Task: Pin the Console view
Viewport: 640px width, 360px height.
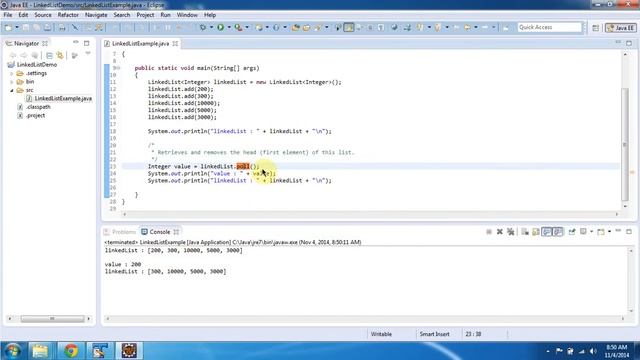Action: pos(572,232)
